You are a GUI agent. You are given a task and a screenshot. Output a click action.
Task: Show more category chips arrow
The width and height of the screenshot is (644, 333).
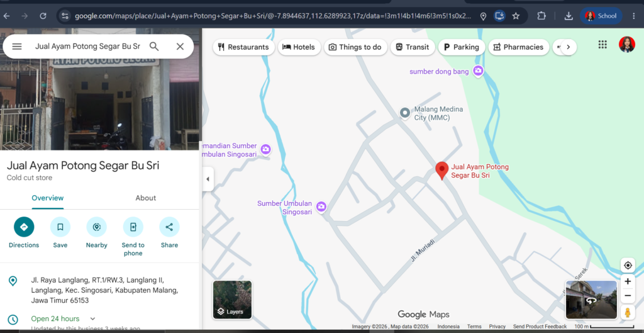coord(569,47)
